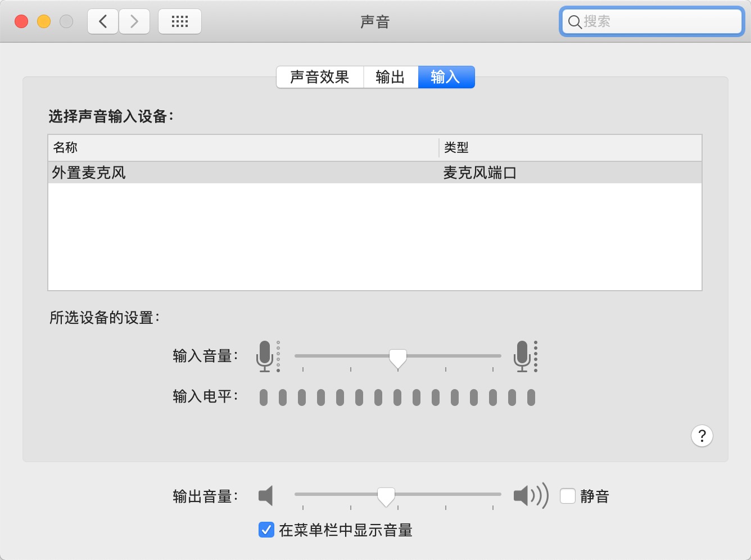Viewport: 751px width, 560px height.
Task: Uncheck 在菜单栏中显示音量 checkbox
Action: pos(266,530)
